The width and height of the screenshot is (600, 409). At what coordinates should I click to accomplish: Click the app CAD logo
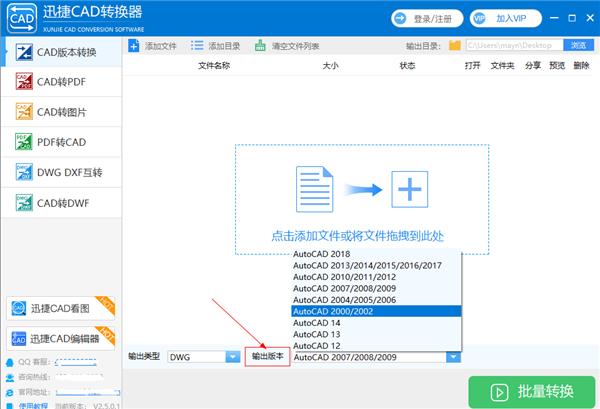point(22,18)
